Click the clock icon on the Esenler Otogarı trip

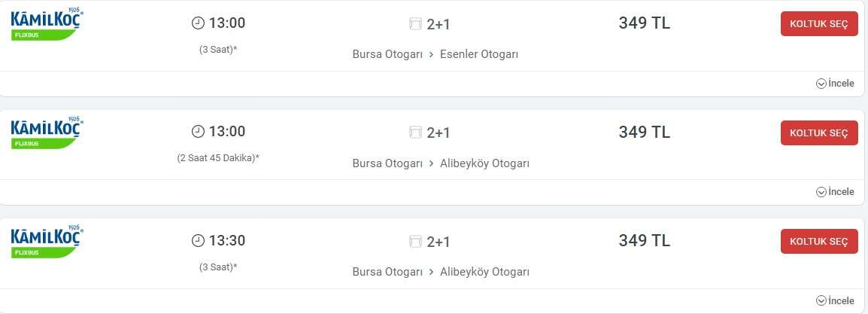click(198, 23)
